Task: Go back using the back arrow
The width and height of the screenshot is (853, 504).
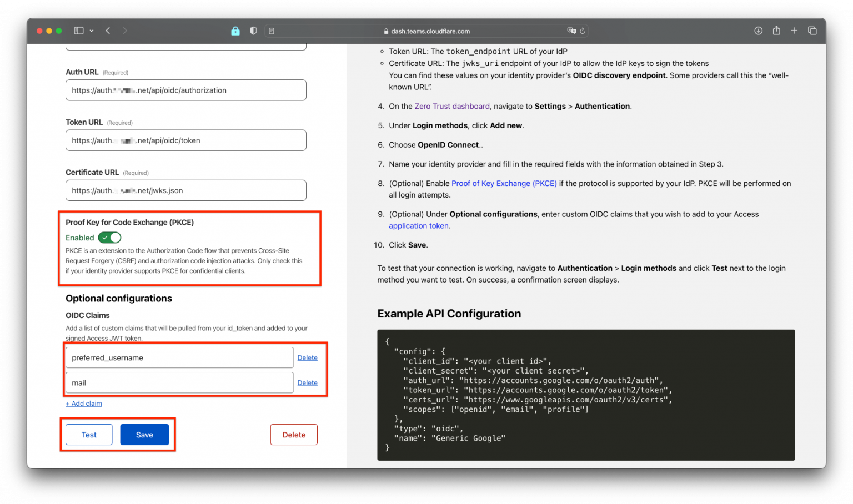Action: point(108,31)
